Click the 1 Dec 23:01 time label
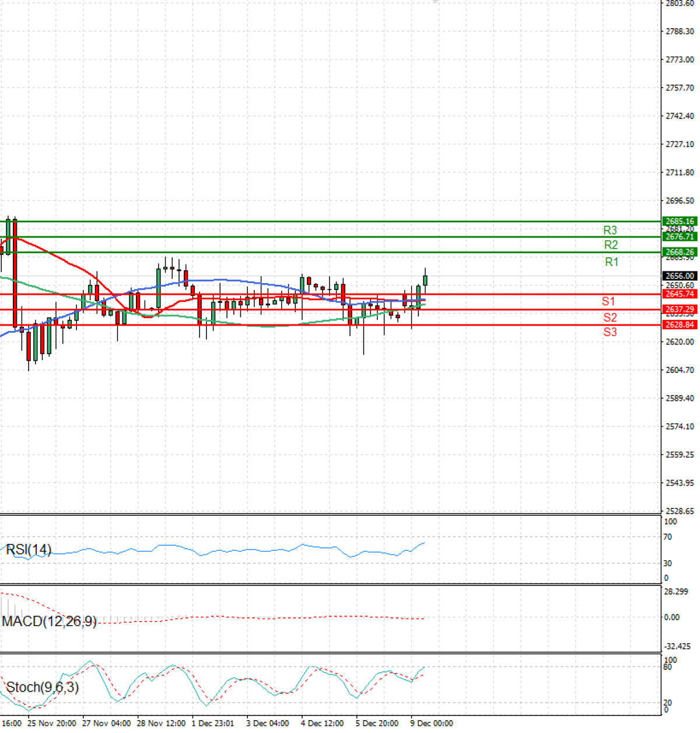This screenshot has width=700, height=733. tap(213, 723)
